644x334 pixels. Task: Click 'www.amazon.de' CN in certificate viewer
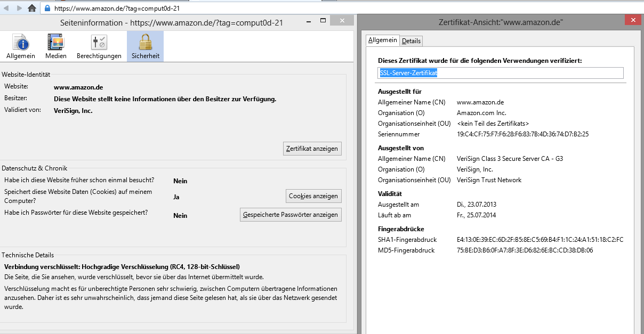(480, 102)
